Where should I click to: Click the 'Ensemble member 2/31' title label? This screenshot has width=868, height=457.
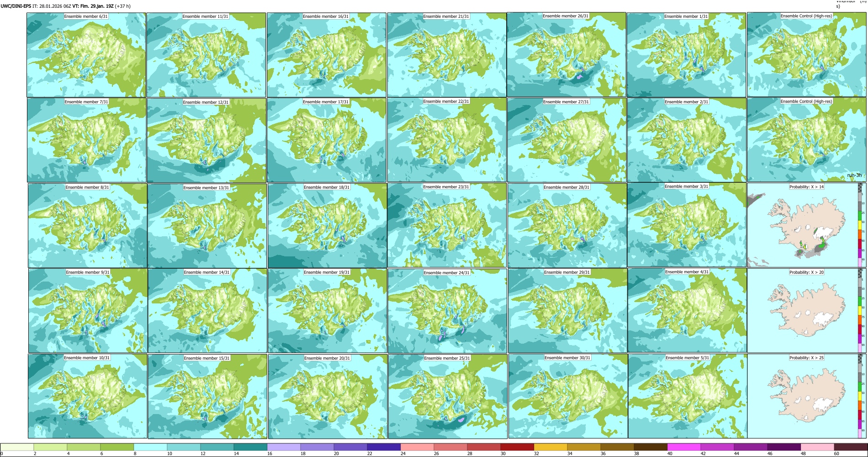point(687,102)
